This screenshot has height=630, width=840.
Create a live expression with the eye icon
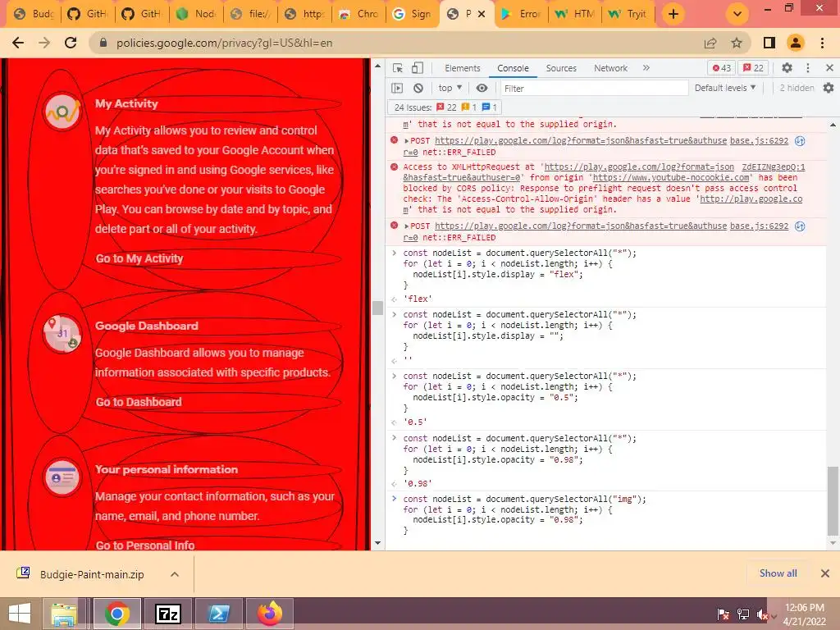[482, 88]
